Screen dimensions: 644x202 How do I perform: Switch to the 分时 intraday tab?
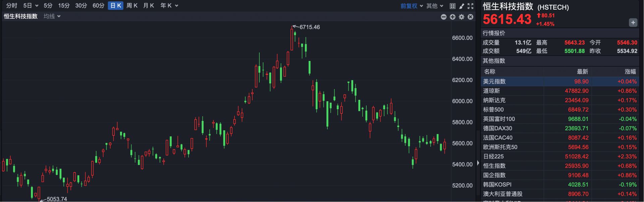(12, 6)
